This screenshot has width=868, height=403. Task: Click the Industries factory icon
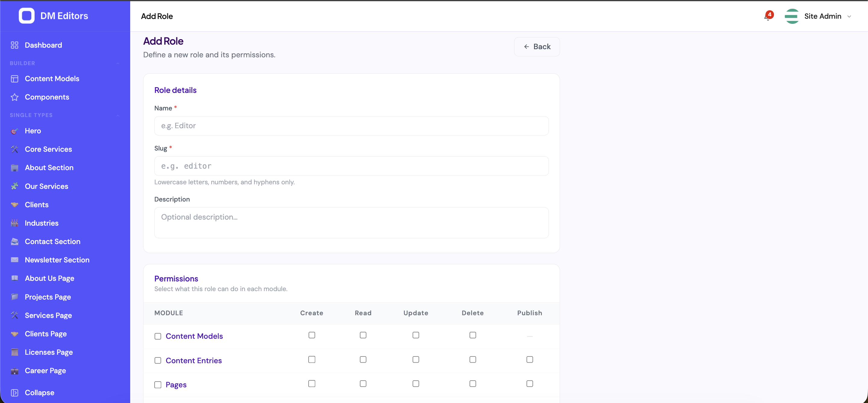(x=14, y=223)
